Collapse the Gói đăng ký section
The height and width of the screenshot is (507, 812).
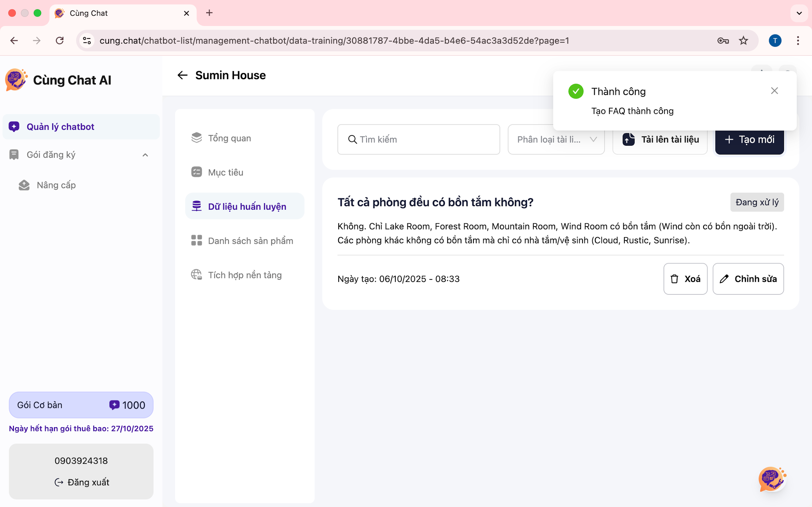(x=145, y=155)
